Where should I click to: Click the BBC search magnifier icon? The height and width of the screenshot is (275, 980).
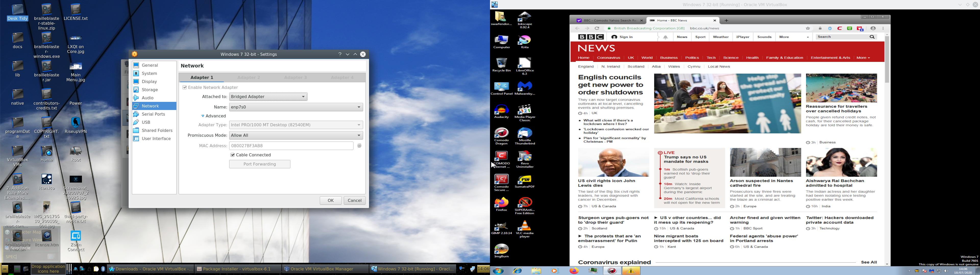pyautogui.click(x=872, y=37)
